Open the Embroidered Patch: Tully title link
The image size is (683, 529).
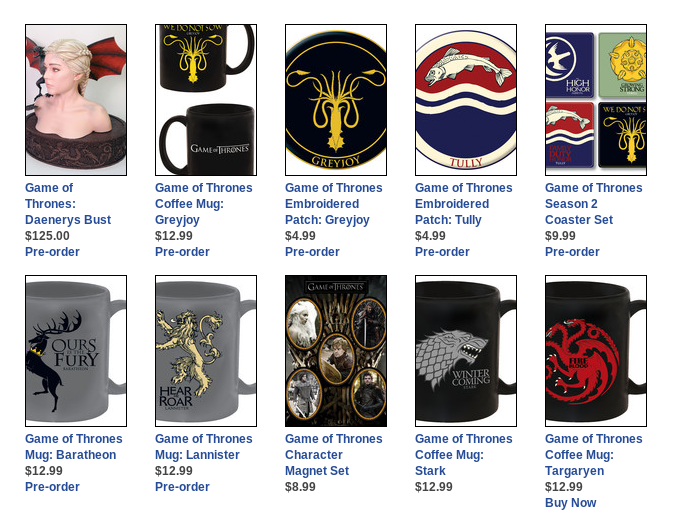463,204
